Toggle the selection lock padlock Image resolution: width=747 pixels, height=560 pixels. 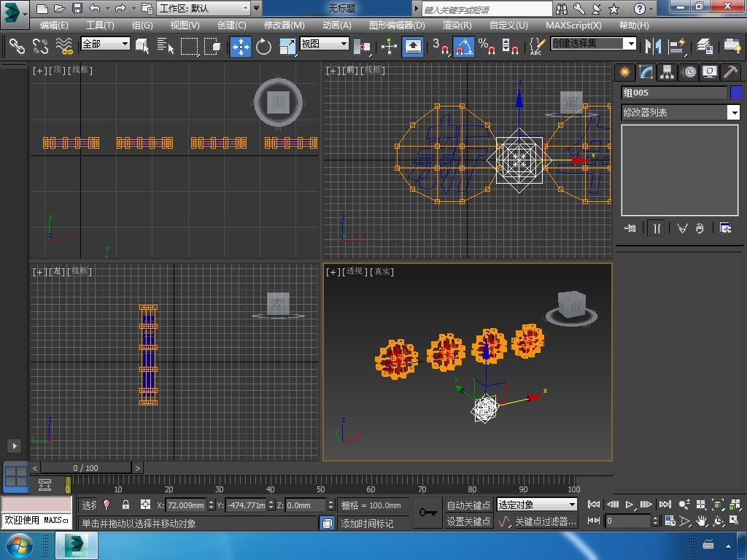[x=125, y=505]
